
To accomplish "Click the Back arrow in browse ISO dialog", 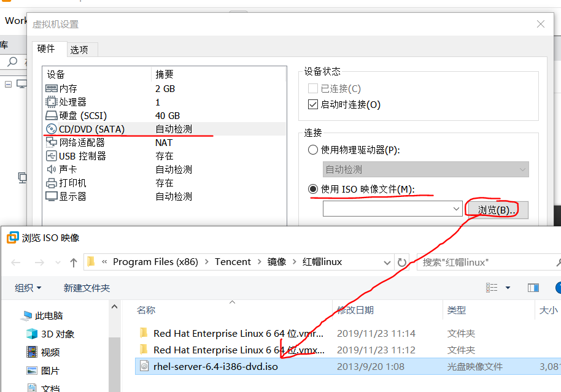I will [15, 263].
